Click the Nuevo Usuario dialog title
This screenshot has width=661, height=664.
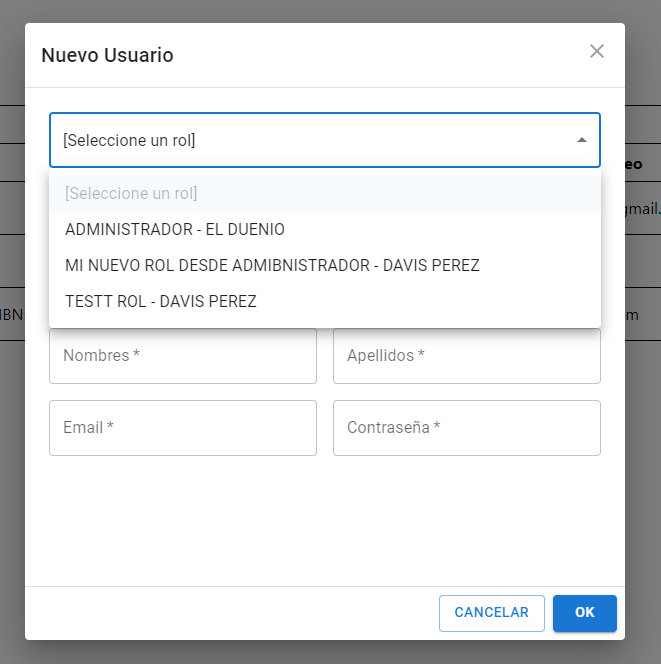107,55
